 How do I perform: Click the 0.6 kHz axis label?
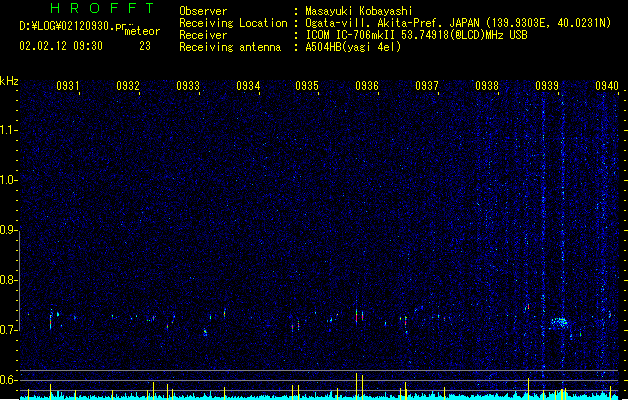[8, 380]
